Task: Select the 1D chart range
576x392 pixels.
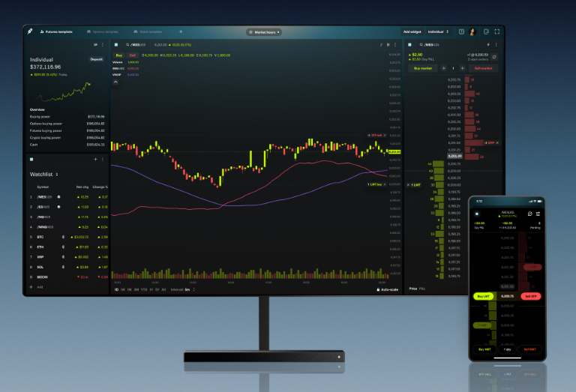Action: (x=116, y=289)
